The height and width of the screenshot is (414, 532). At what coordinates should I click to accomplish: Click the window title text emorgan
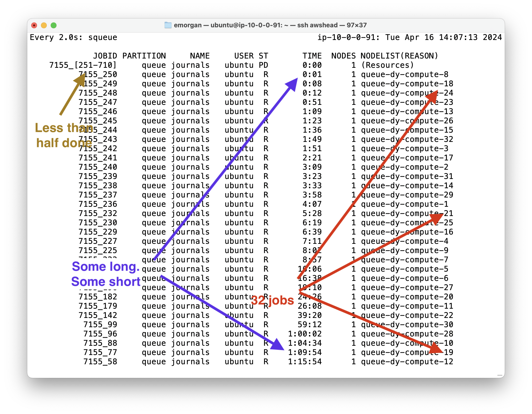tap(188, 25)
